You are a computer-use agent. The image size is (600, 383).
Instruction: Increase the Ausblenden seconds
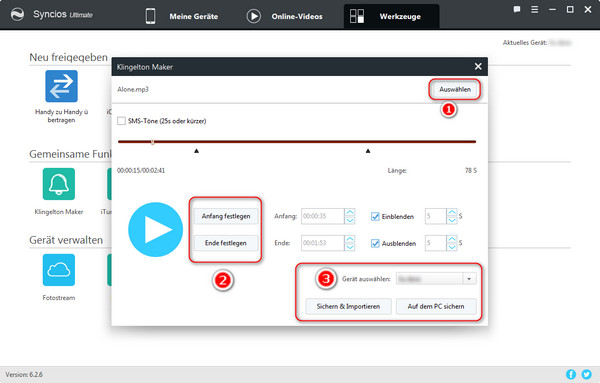point(452,239)
